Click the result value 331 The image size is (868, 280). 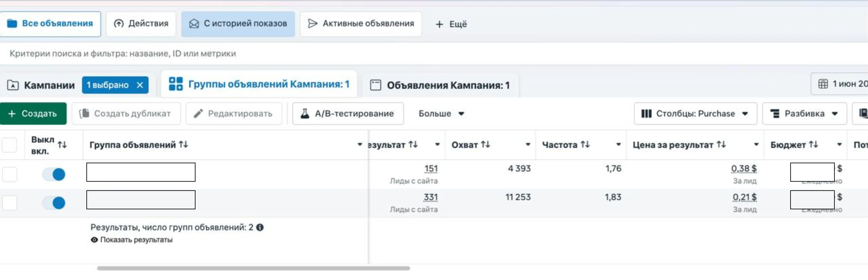tap(431, 197)
